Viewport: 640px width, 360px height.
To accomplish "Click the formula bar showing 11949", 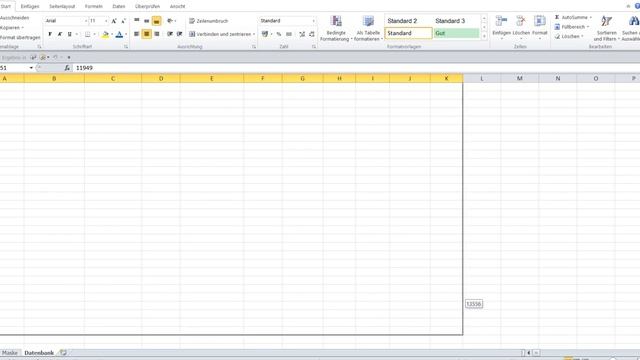I will pos(355,68).
